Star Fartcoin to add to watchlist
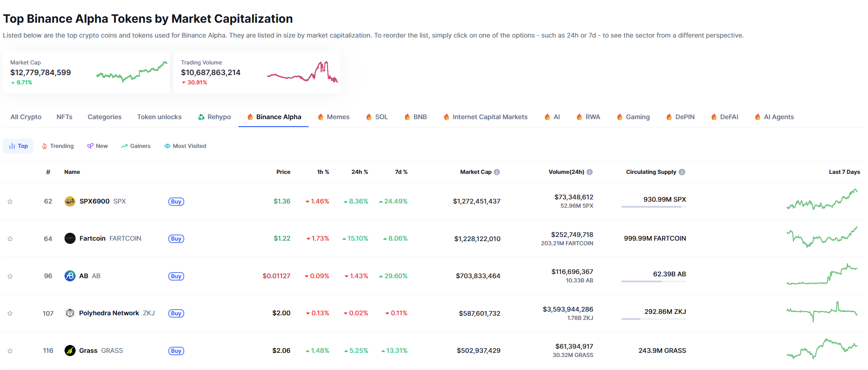The image size is (868, 370). coord(10,239)
